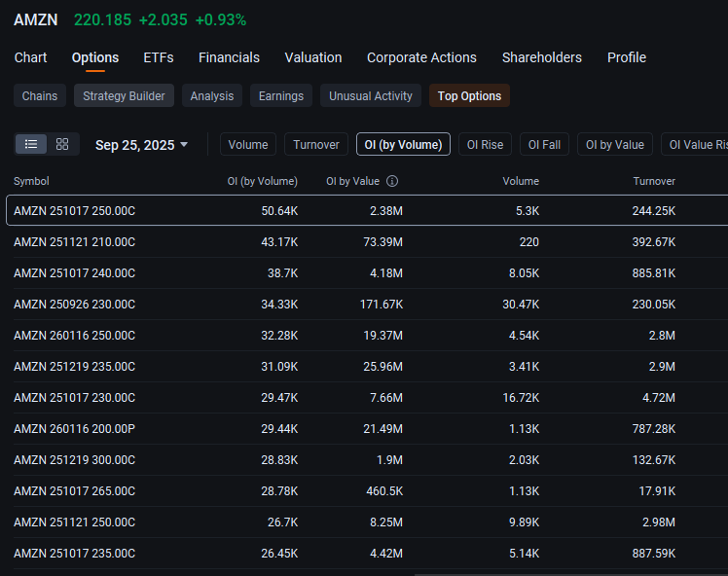Click the horizontal scrollbar at the bottom
This screenshot has width=728, height=576.
571,575
